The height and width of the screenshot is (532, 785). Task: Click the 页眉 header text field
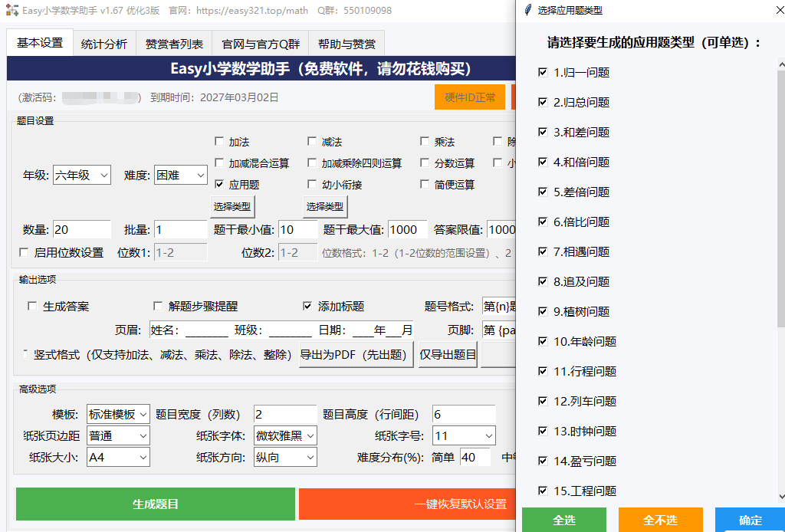(281, 330)
